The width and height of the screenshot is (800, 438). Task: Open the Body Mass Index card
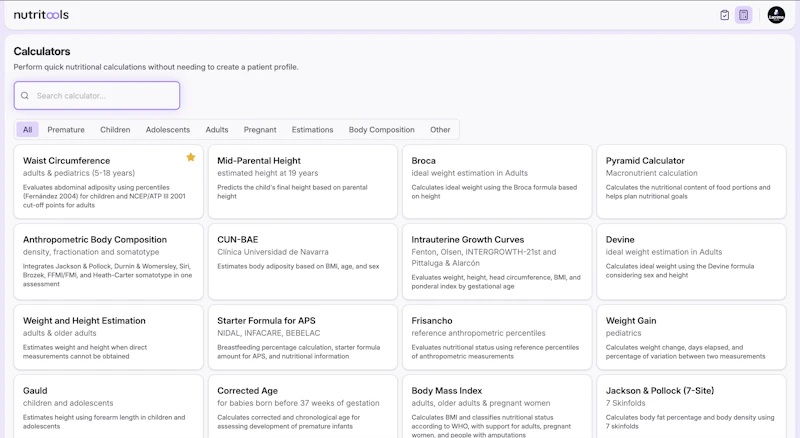pos(497,407)
